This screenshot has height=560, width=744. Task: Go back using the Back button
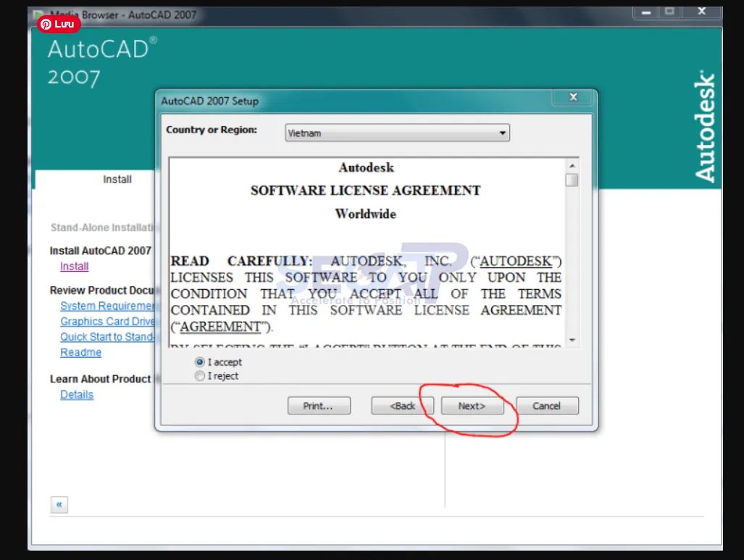[x=402, y=406]
